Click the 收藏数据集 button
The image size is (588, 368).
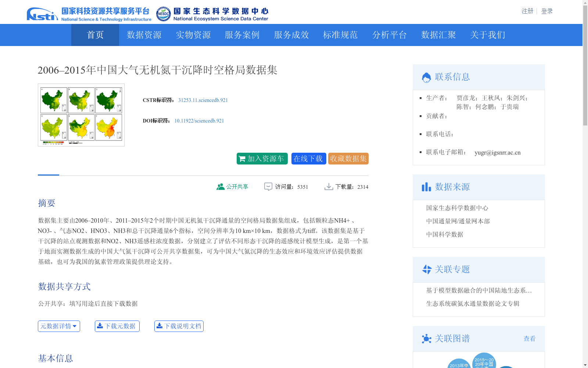pyautogui.click(x=348, y=159)
